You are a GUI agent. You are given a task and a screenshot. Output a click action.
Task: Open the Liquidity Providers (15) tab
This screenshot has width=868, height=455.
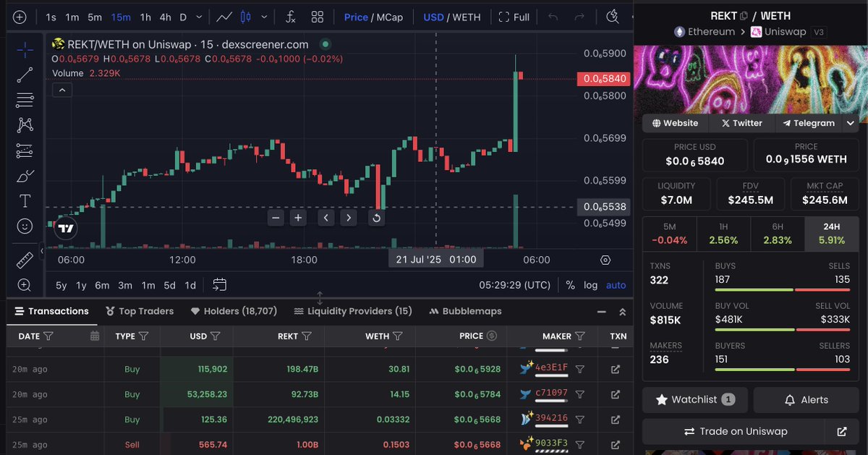(x=353, y=311)
